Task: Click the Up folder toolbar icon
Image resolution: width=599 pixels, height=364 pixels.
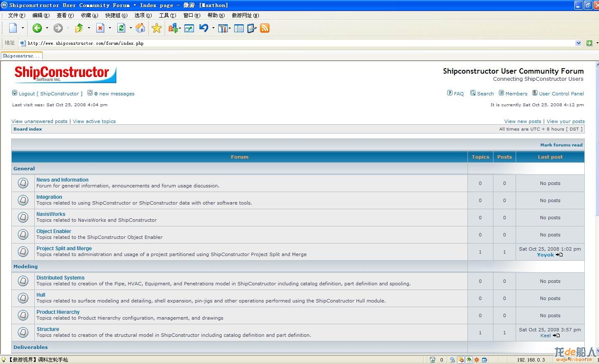Action: (79, 28)
